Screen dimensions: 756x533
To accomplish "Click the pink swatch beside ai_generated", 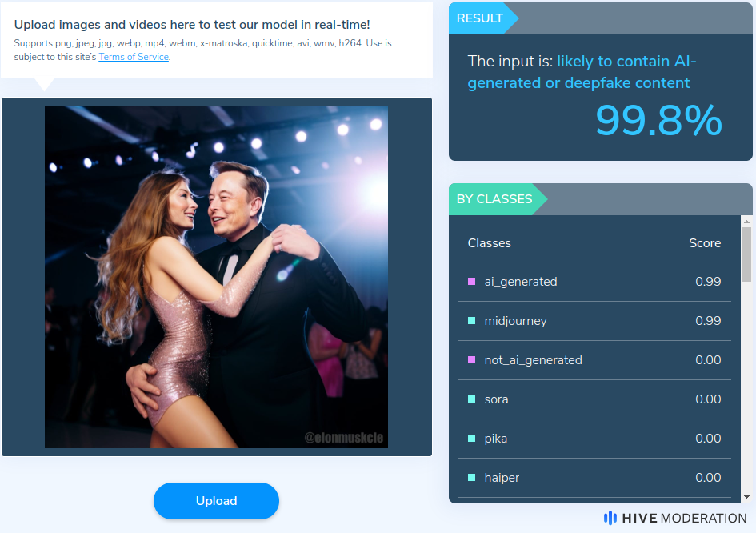I will click(471, 281).
